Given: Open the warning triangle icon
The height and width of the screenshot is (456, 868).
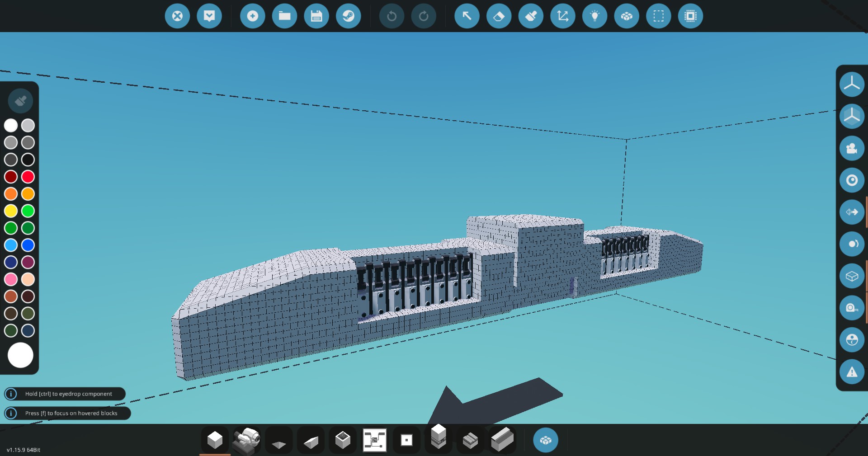Looking at the screenshot, I should [852, 372].
